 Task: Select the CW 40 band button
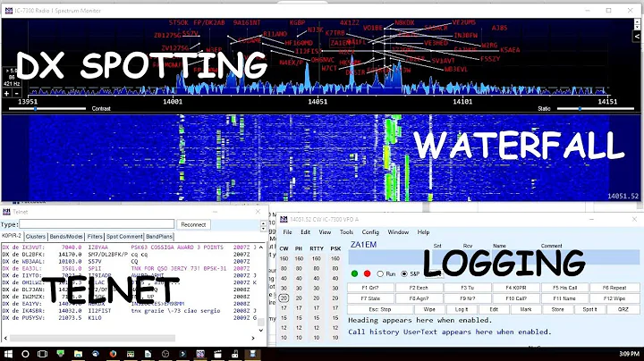[x=284, y=279]
